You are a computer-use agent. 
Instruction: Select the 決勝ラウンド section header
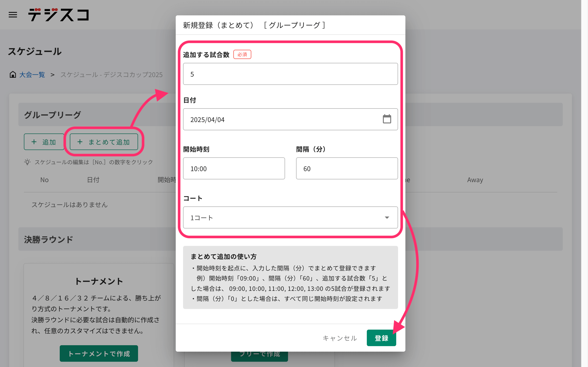[49, 239]
